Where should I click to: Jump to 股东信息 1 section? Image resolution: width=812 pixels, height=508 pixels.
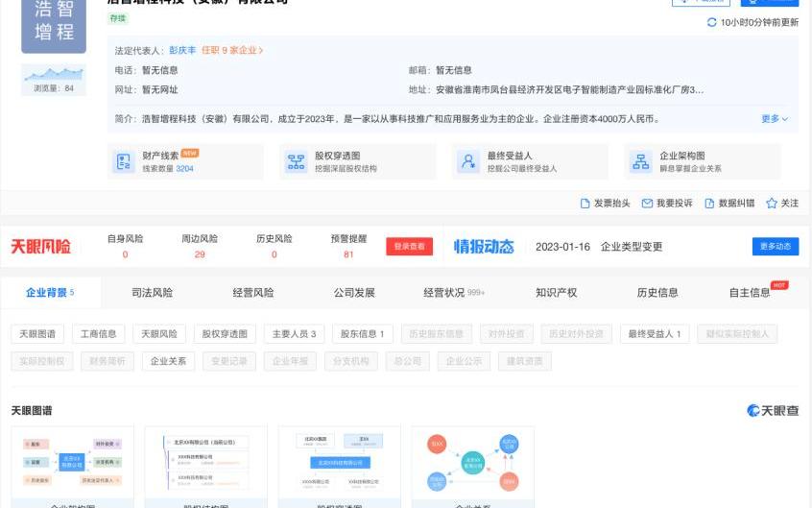click(363, 334)
